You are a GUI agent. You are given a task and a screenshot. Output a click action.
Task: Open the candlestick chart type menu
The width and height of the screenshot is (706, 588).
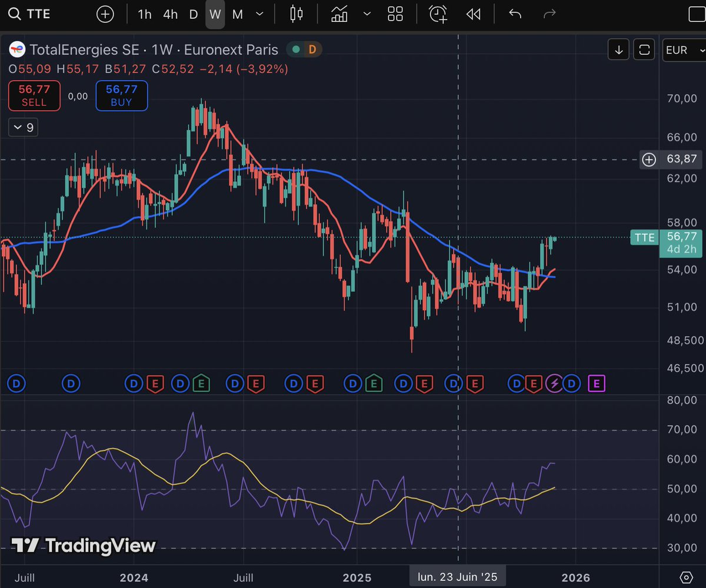[x=297, y=14]
